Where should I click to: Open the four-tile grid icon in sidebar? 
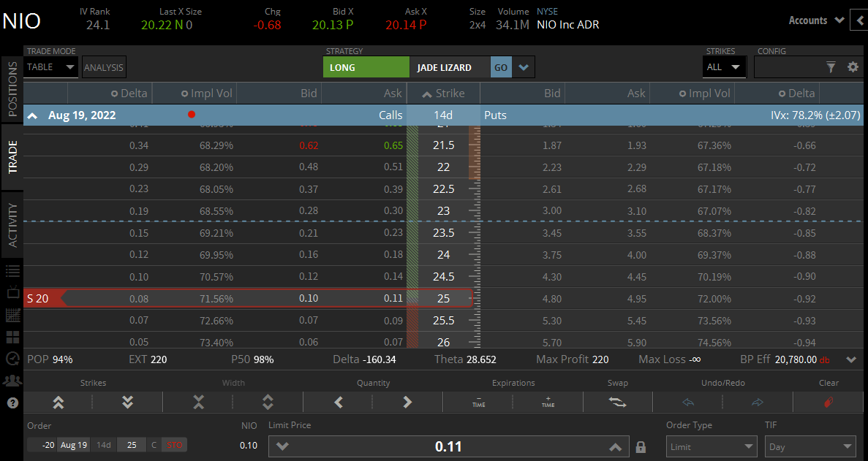12,337
